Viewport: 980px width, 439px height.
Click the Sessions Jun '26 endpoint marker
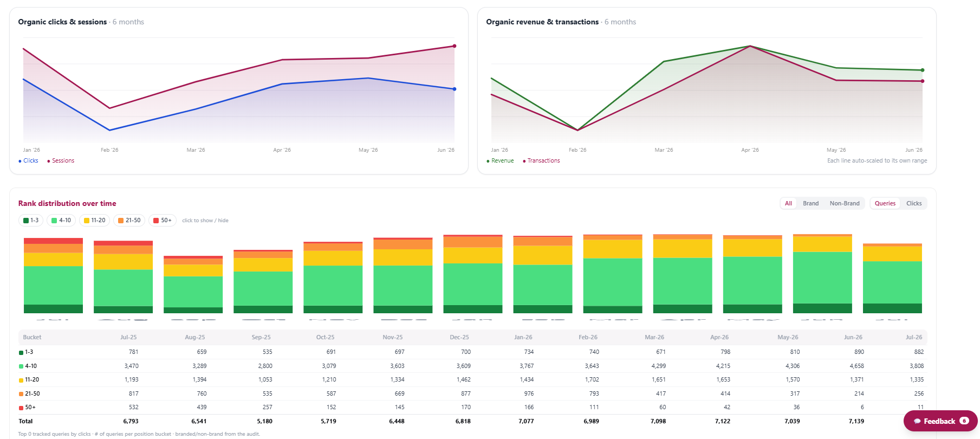[x=455, y=46]
